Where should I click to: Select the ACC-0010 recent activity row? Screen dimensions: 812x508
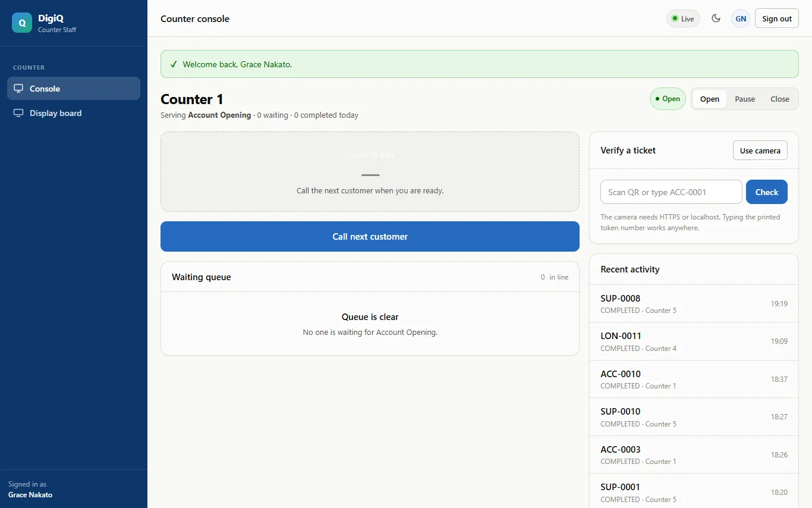(694, 379)
